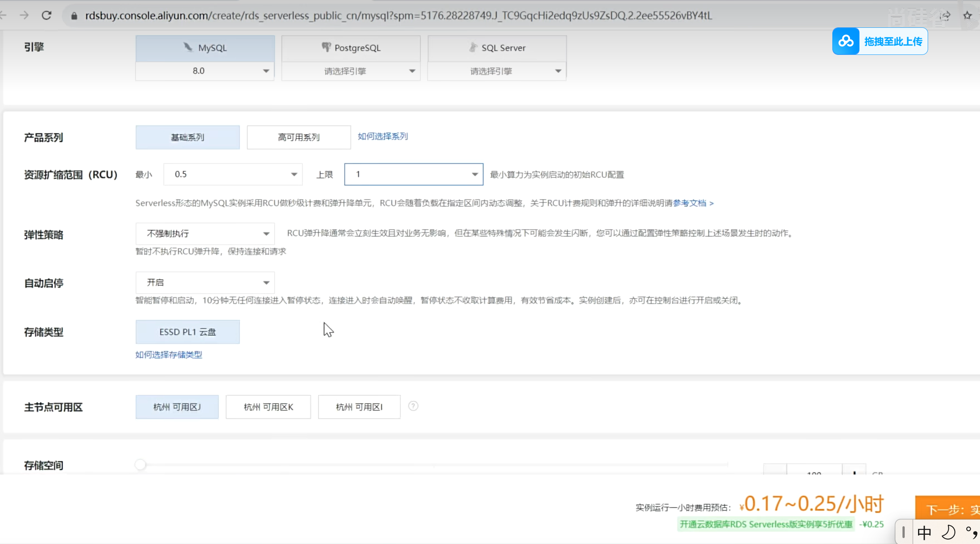Select the 高可用系列 product series
The image size is (980, 544).
(x=299, y=137)
